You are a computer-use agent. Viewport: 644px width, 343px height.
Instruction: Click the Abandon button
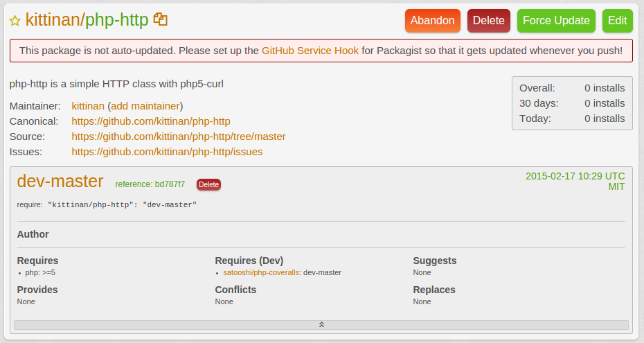433,21
